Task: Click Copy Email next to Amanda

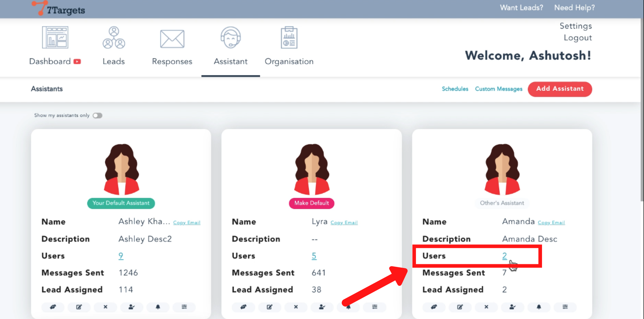Action: 551,223
